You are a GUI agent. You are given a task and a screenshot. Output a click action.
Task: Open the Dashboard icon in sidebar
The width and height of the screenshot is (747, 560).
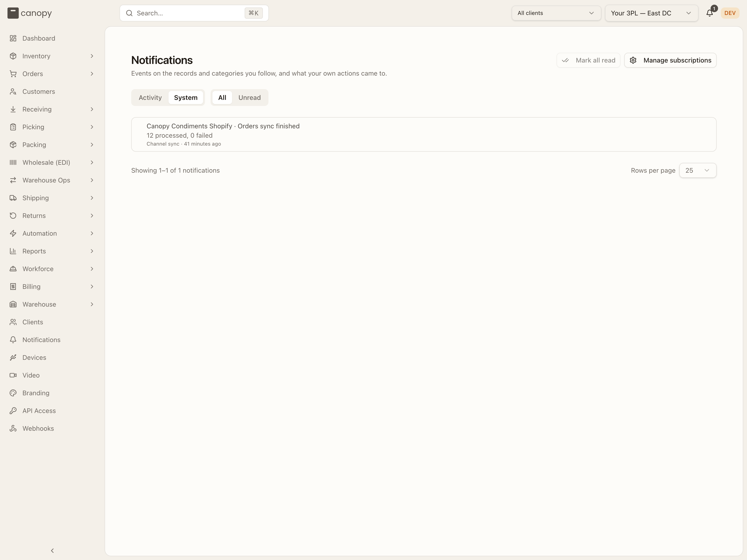click(13, 38)
